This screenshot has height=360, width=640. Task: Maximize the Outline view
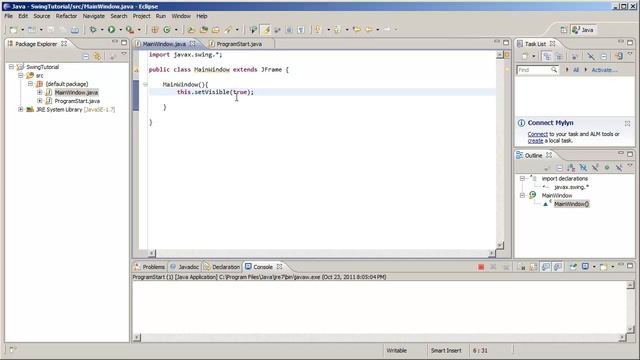630,154
